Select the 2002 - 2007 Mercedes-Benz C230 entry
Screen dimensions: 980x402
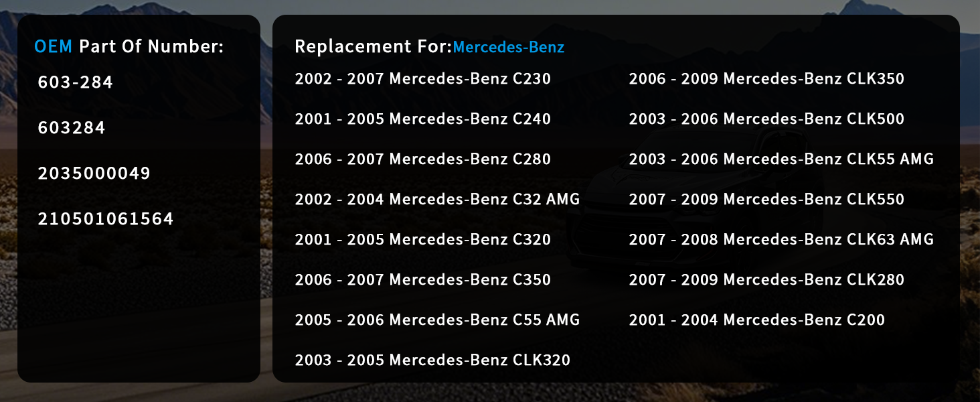coord(423,79)
